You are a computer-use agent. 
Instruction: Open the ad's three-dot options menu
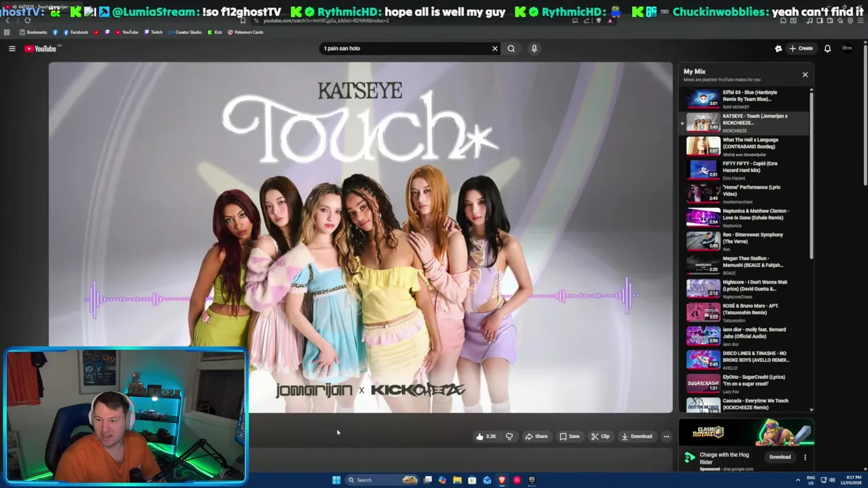click(x=805, y=457)
